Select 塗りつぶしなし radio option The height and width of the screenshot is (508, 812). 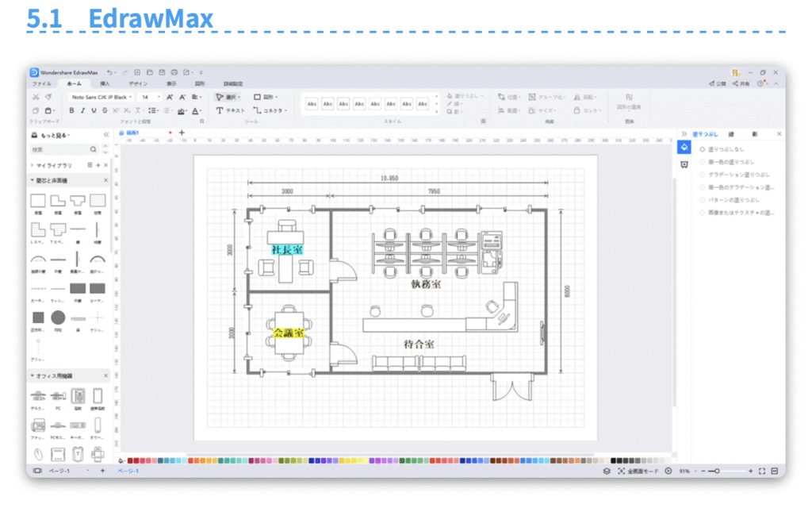click(703, 149)
